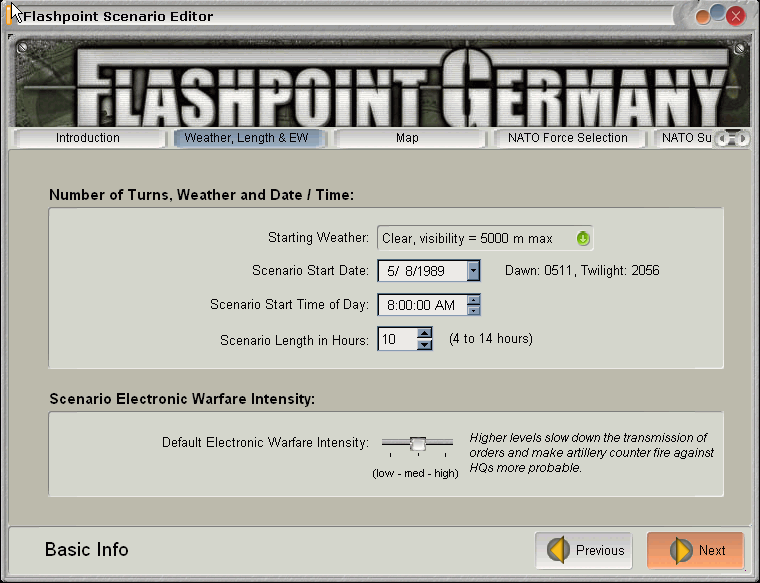Decrease start time with the down spinner
Image resolution: width=760 pixels, height=583 pixels.
(474, 310)
